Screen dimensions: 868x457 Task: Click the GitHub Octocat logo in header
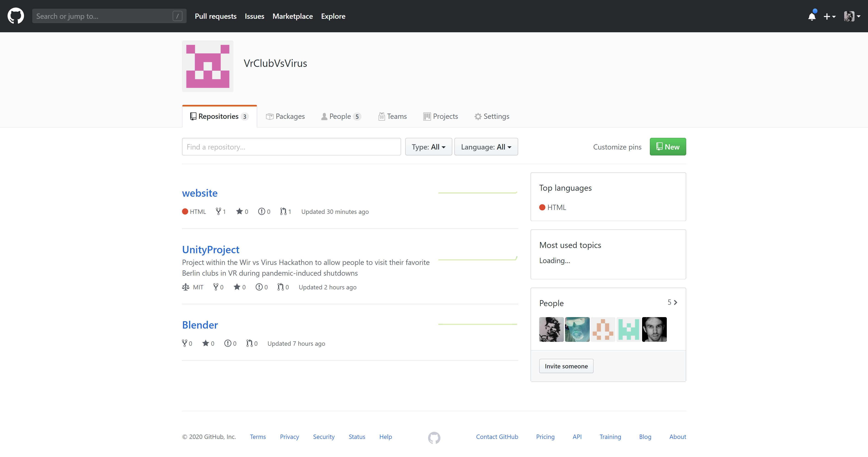tap(16, 16)
